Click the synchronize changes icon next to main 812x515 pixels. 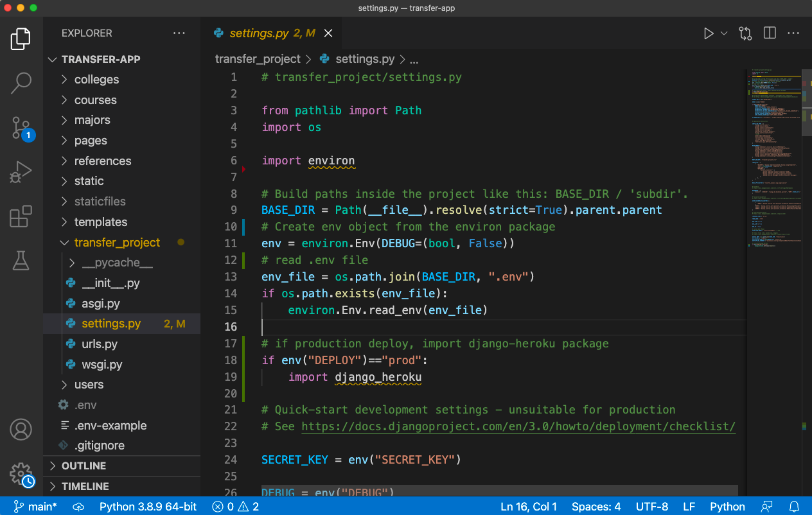pyautogui.click(x=78, y=507)
